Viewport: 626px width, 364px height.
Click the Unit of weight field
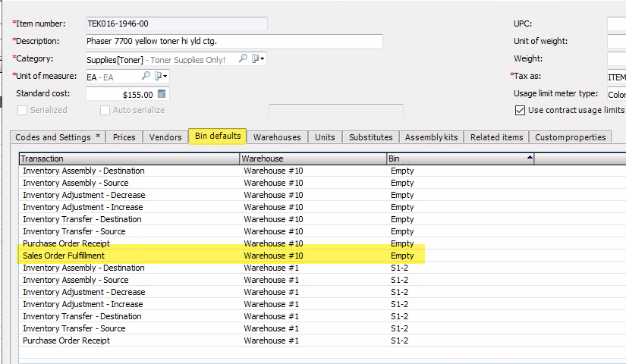pyautogui.click(x=616, y=41)
